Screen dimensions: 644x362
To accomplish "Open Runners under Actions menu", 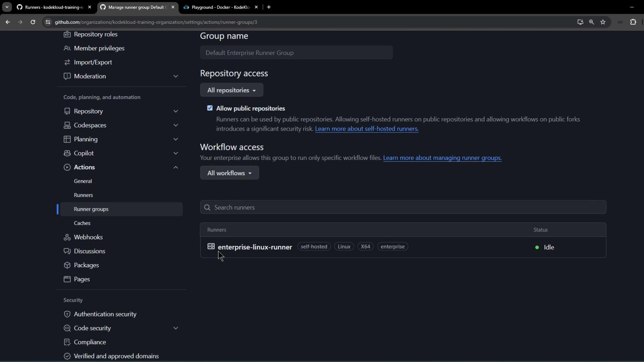I will 84,195.
